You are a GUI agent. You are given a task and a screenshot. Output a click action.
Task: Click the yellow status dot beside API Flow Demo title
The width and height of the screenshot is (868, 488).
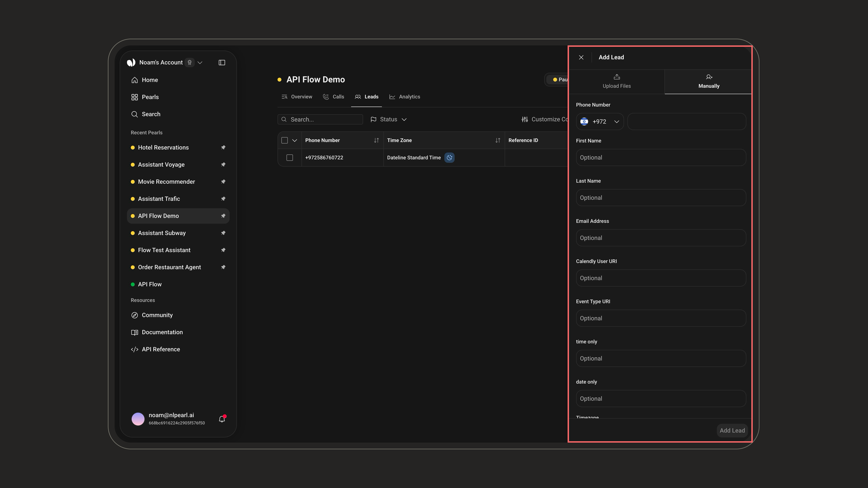click(279, 80)
